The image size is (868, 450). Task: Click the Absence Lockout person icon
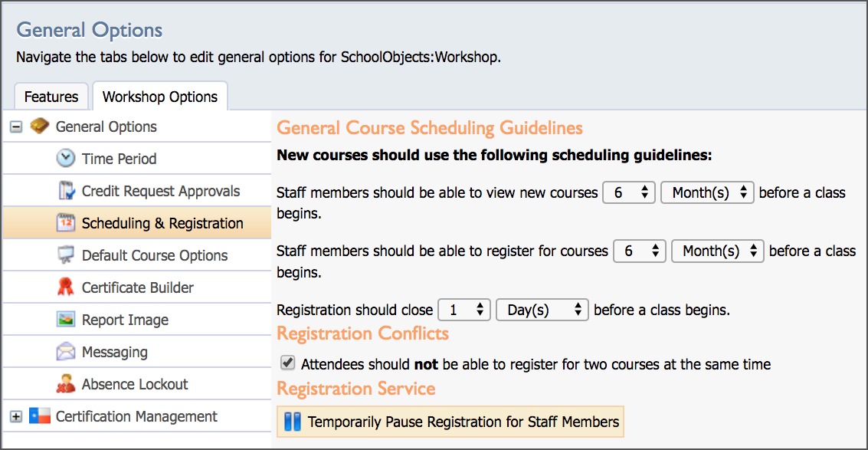click(x=66, y=384)
